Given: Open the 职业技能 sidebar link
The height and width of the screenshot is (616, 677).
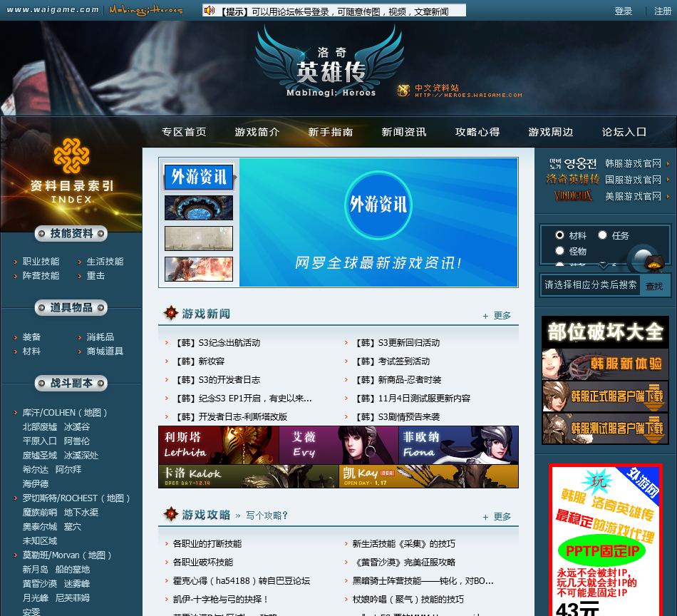Looking at the screenshot, I should pos(41,262).
